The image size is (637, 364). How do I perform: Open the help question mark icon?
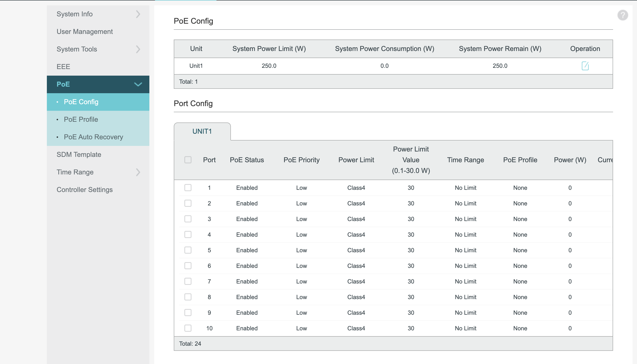coord(623,15)
